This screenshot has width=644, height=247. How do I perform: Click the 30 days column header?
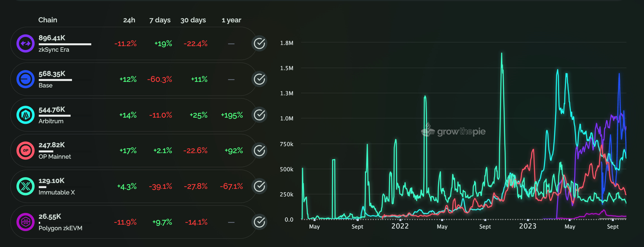coord(193,20)
